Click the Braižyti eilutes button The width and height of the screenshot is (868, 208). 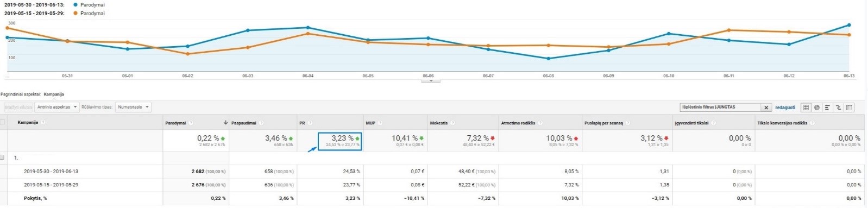[x=18, y=107]
